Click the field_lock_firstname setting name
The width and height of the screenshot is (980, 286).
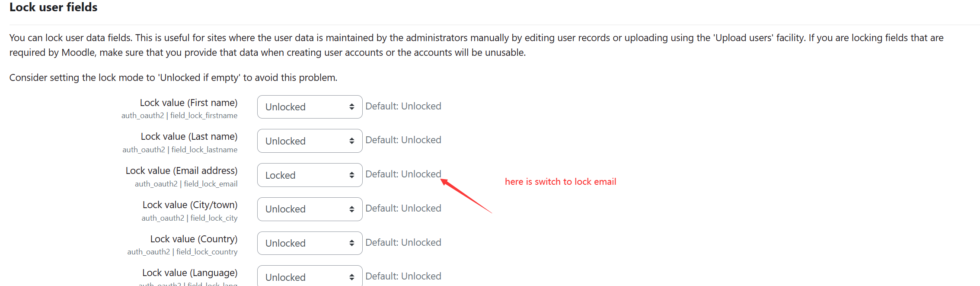coord(204,116)
